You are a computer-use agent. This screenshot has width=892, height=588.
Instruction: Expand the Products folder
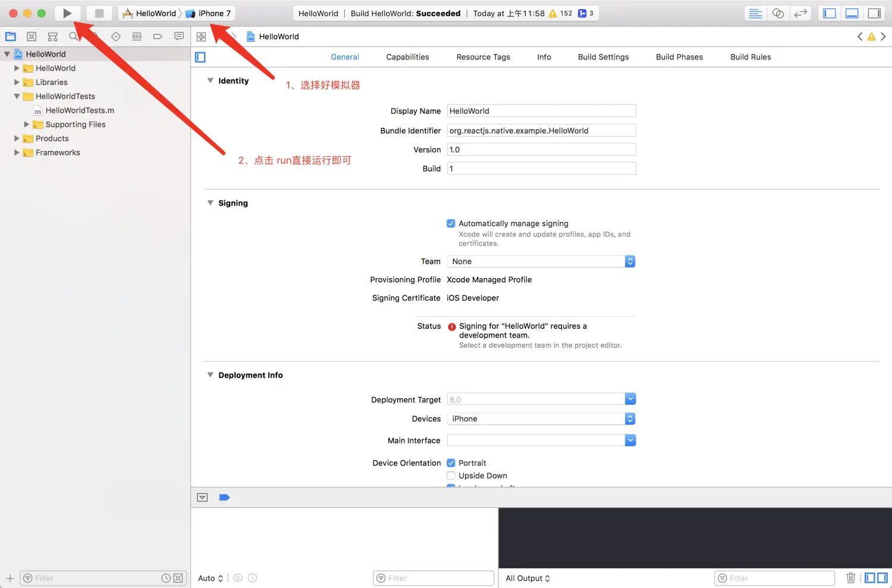pos(17,139)
